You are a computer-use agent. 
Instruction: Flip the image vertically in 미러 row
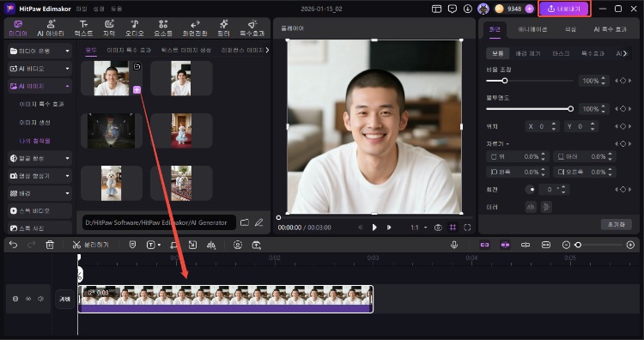pyautogui.click(x=546, y=207)
